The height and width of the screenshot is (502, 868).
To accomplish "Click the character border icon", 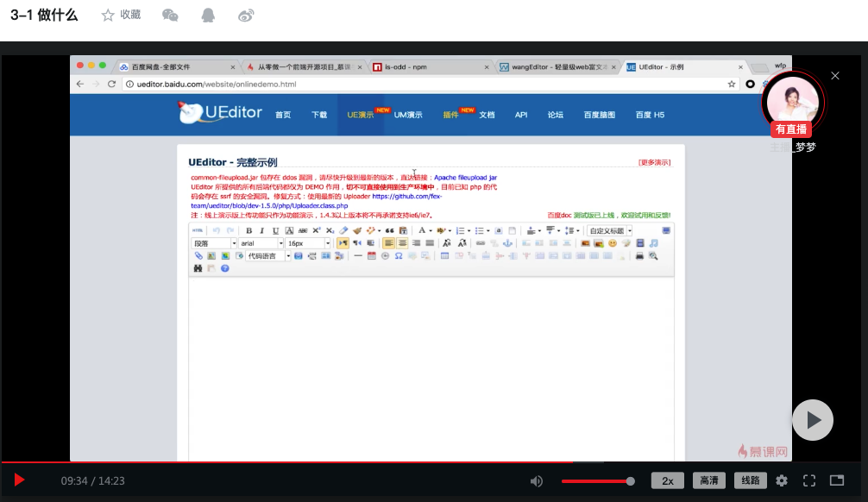I will (x=290, y=231).
